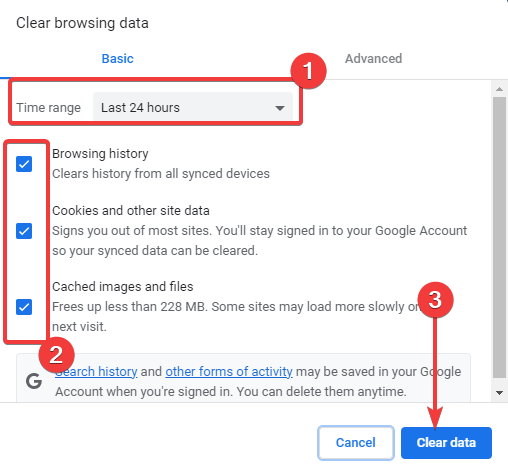Switch to the Basic tab
508x472 pixels.
[x=117, y=59]
